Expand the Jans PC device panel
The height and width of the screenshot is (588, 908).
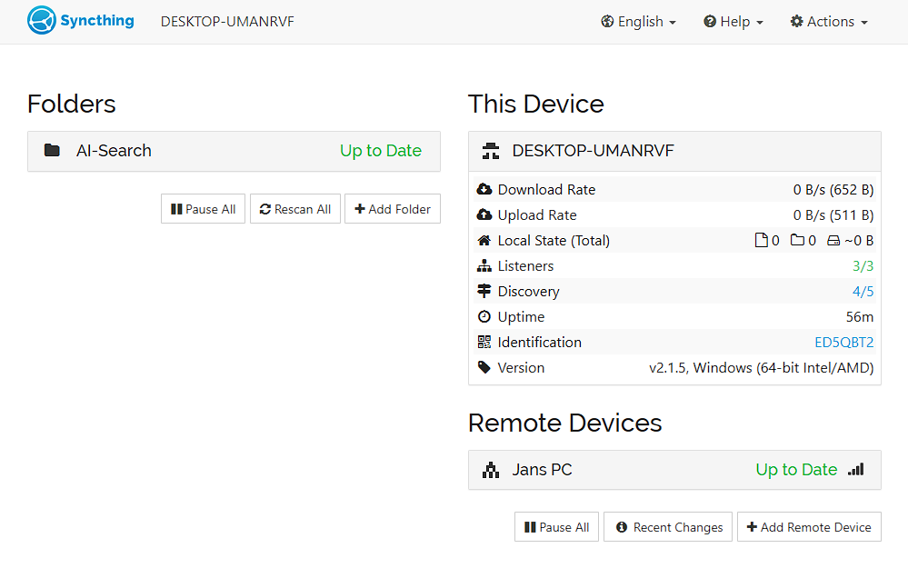click(x=674, y=470)
